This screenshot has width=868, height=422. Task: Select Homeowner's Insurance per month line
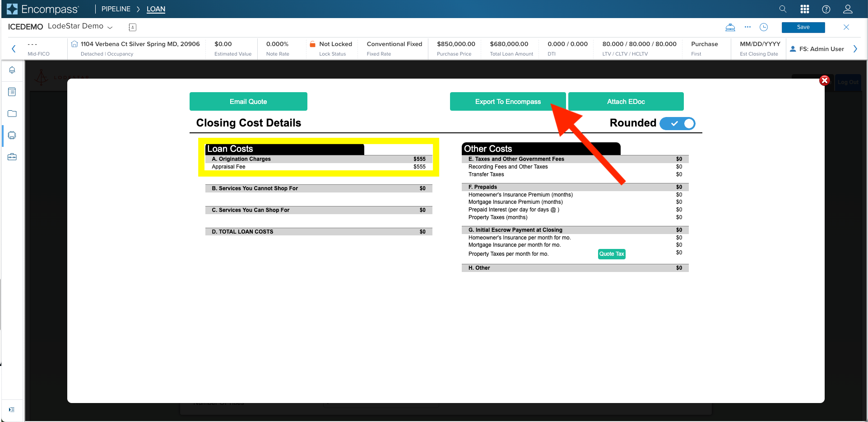[575, 238]
